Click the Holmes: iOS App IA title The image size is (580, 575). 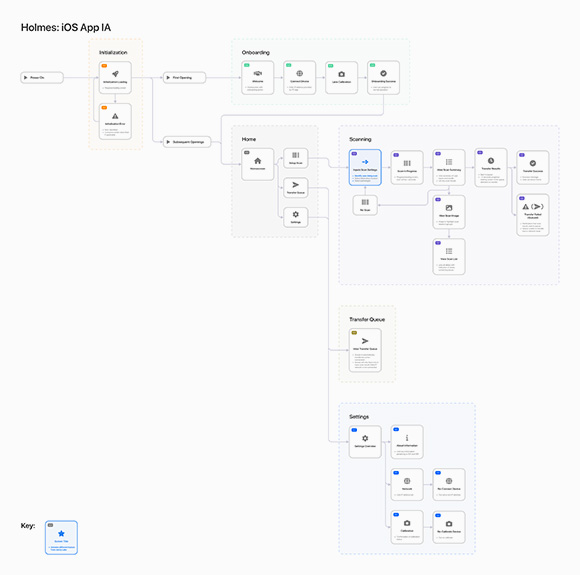[66, 27]
